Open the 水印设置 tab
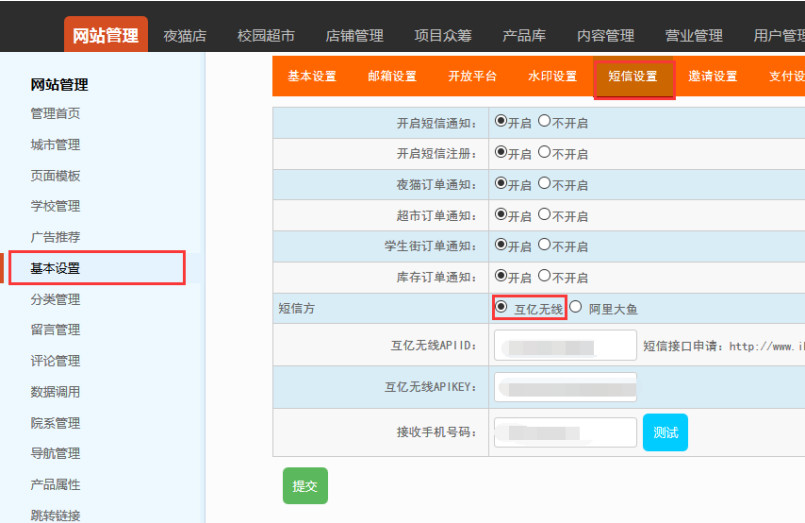Image resolution: width=805 pixels, height=523 pixels. click(x=552, y=77)
